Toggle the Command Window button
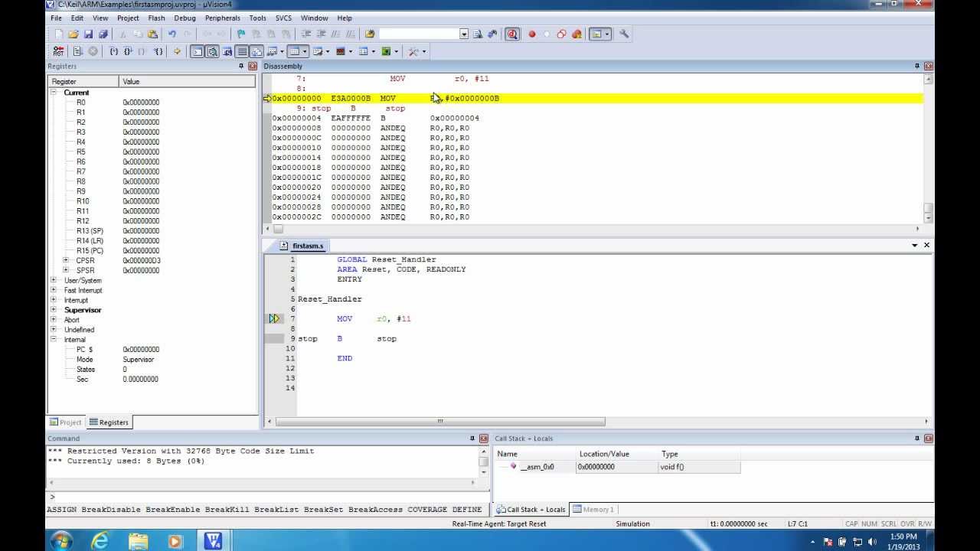Screen dimensions: 980x551 coord(197,51)
